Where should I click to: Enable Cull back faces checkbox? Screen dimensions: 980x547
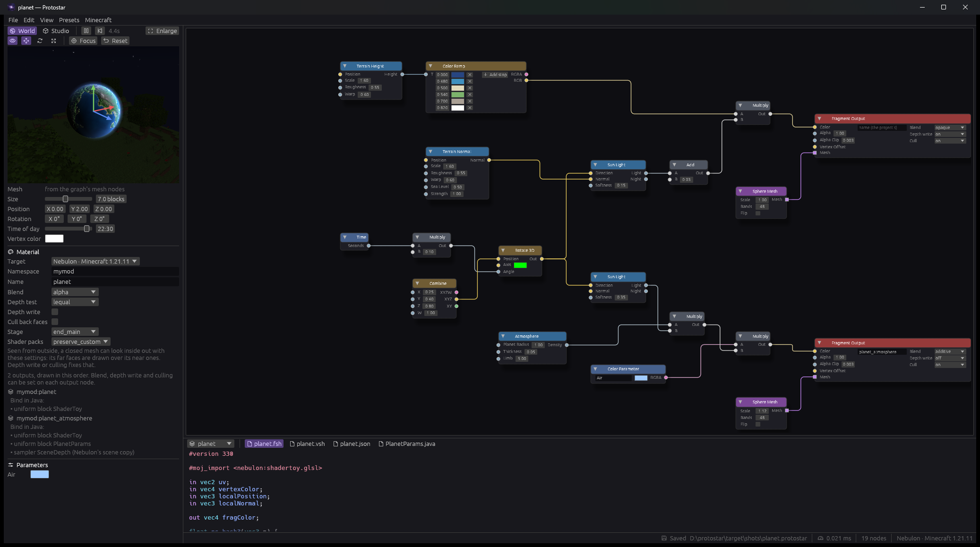coord(55,322)
